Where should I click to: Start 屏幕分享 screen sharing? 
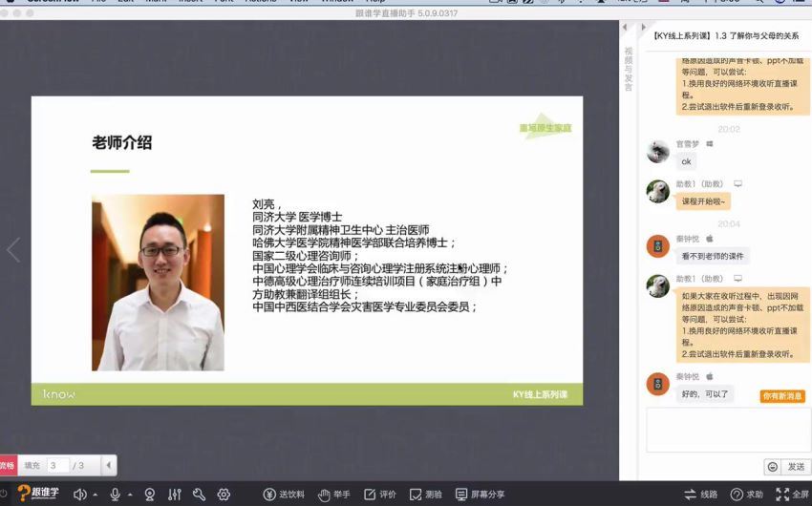[x=480, y=495]
